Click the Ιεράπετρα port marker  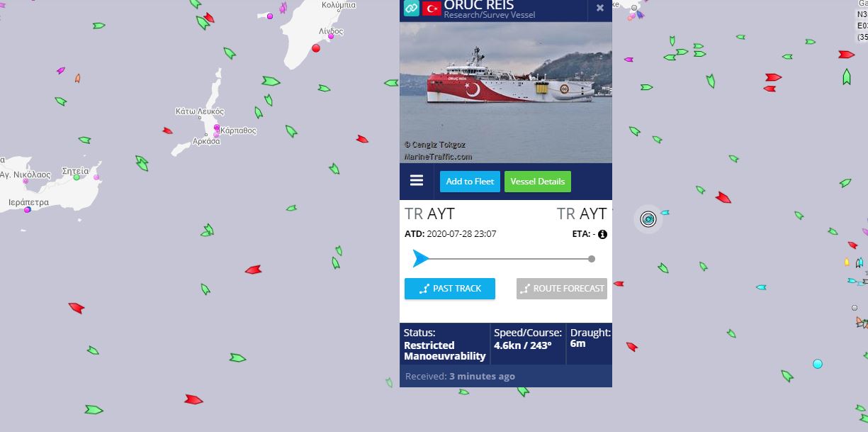pos(28,210)
